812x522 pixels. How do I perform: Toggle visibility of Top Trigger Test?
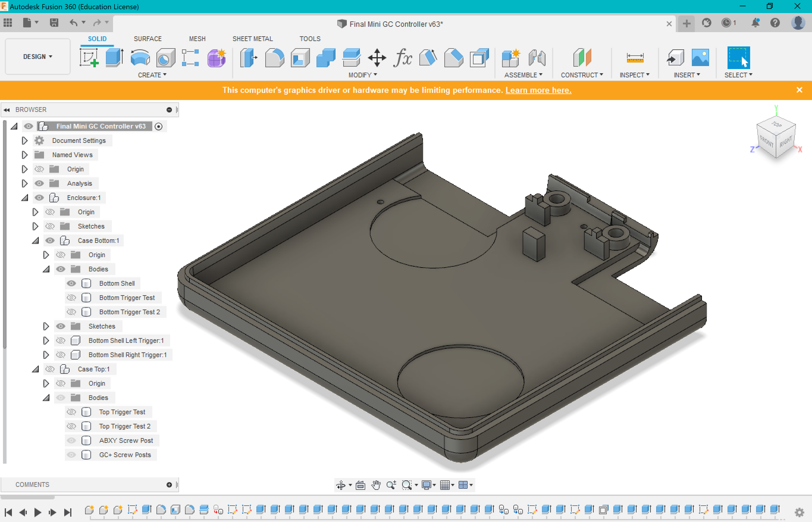point(71,412)
